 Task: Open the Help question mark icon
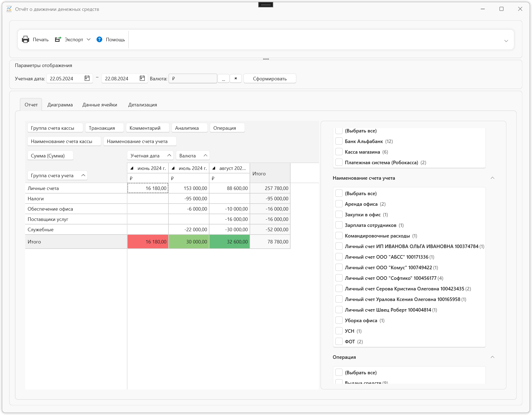(x=99, y=39)
